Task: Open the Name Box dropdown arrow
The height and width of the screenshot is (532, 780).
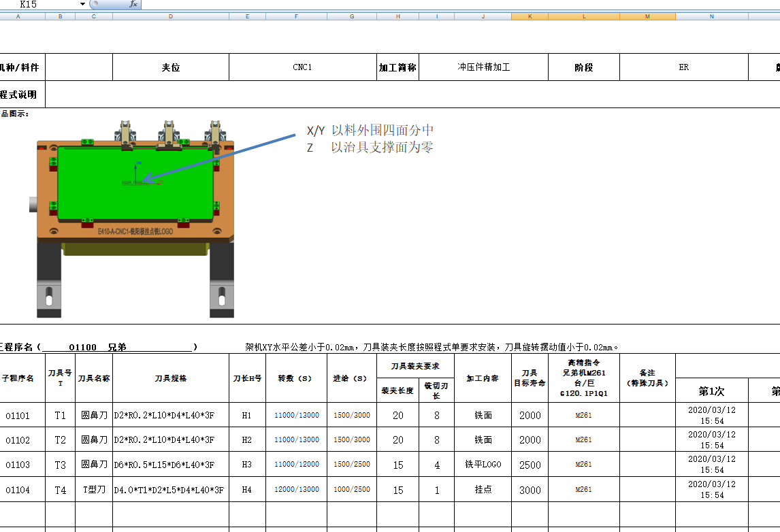Action: tap(82, 4)
